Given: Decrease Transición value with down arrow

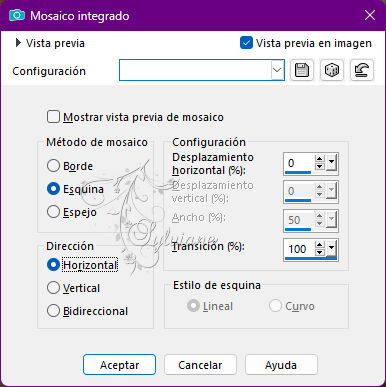Looking at the screenshot, I should [320, 252].
